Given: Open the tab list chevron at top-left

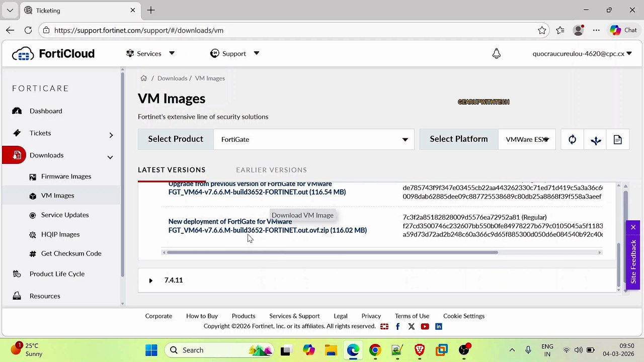Looking at the screenshot, I should coord(10,10).
